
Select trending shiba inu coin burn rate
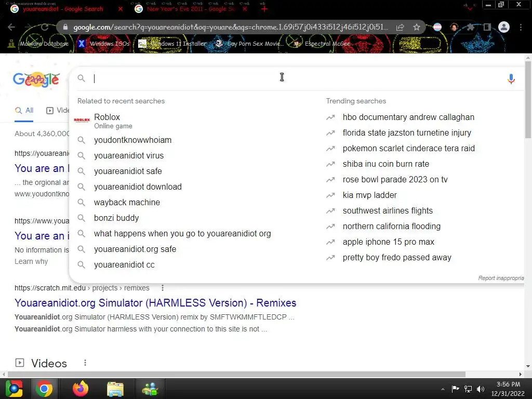(386, 164)
